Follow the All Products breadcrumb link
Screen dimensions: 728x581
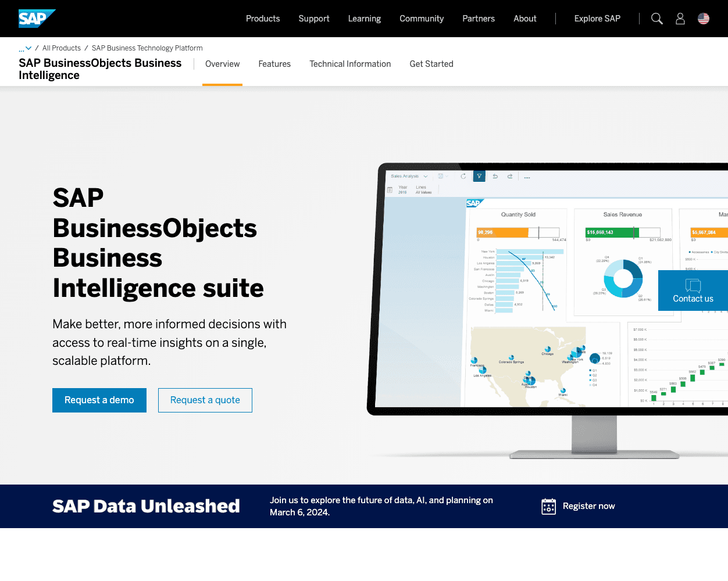(x=62, y=48)
